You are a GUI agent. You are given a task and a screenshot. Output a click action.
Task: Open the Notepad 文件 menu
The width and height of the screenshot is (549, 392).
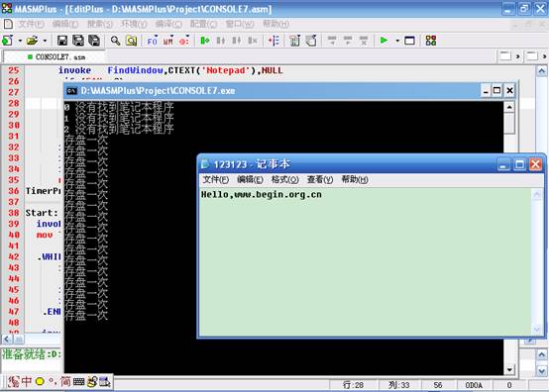coord(216,180)
